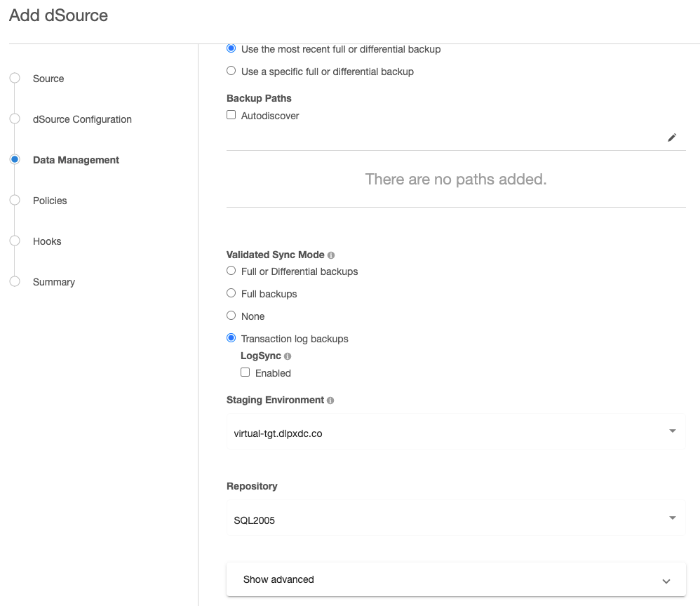Expand the Show advanced section

[455, 580]
